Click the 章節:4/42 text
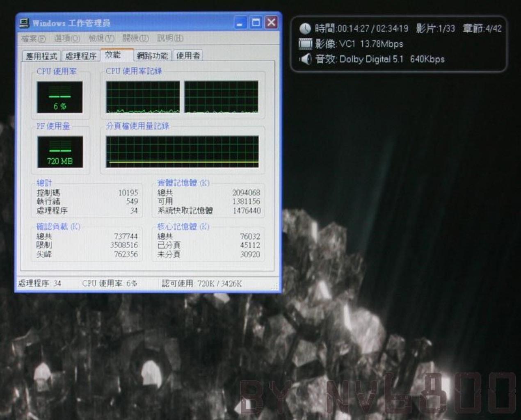 pyautogui.click(x=482, y=28)
